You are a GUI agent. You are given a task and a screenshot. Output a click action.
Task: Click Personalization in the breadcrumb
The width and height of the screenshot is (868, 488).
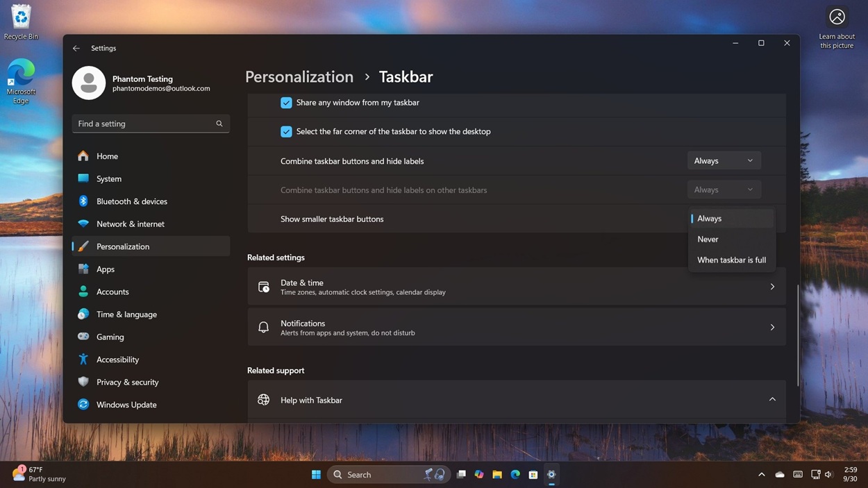pyautogui.click(x=299, y=76)
